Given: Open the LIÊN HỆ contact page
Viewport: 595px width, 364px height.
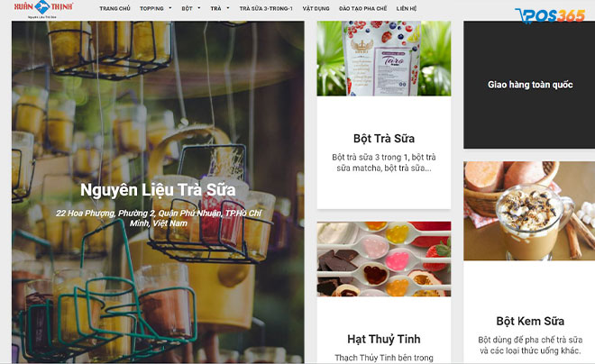Looking at the screenshot, I should [407, 8].
